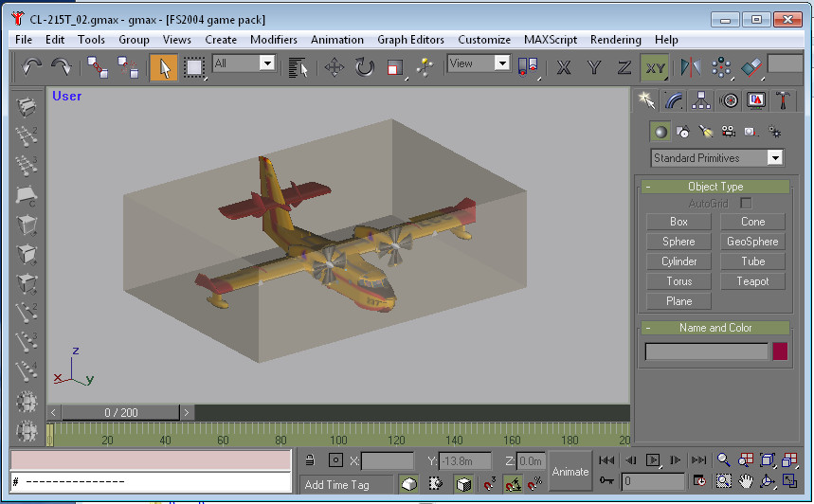
Task: Choose the Select and Rotate tool
Action: click(x=365, y=67)
